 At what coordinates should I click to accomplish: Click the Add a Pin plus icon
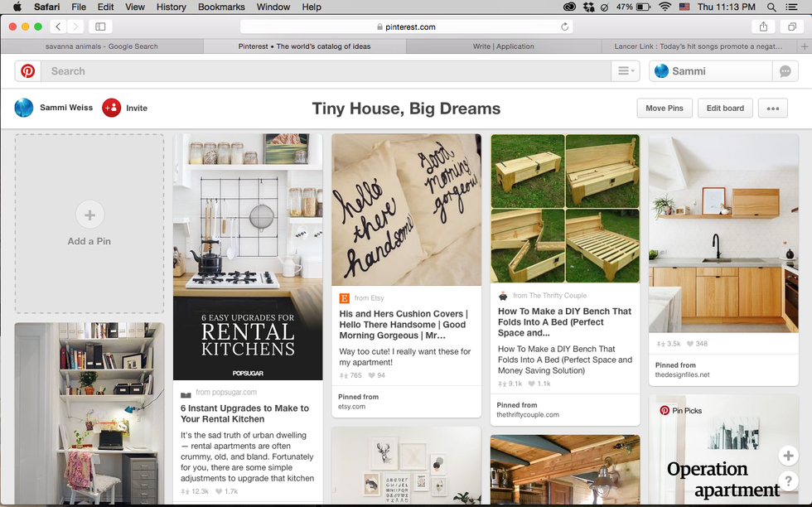point(89,215)
